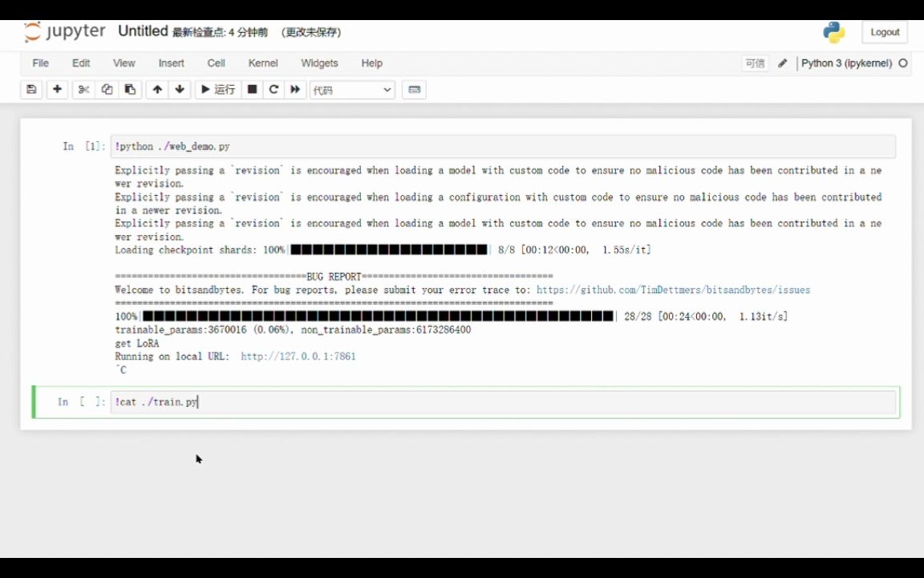The image size is (924, 578).
Task: Save the notebook with the disk icon
Action: tap(30, 89)
